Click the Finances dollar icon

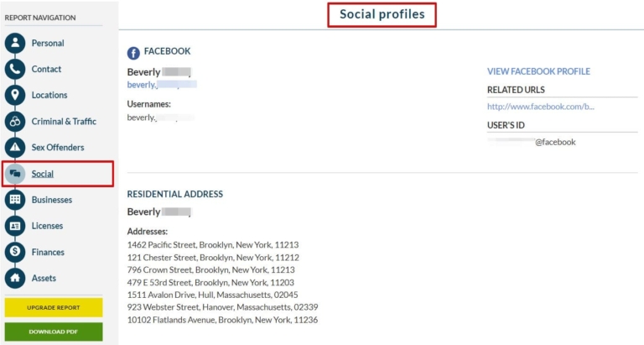click(x=15, y=252)
